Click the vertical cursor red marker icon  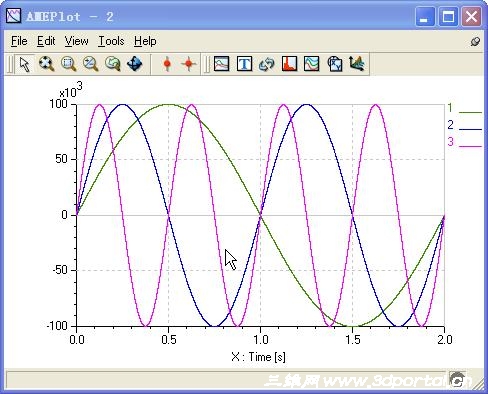click(x=167, y=64)
